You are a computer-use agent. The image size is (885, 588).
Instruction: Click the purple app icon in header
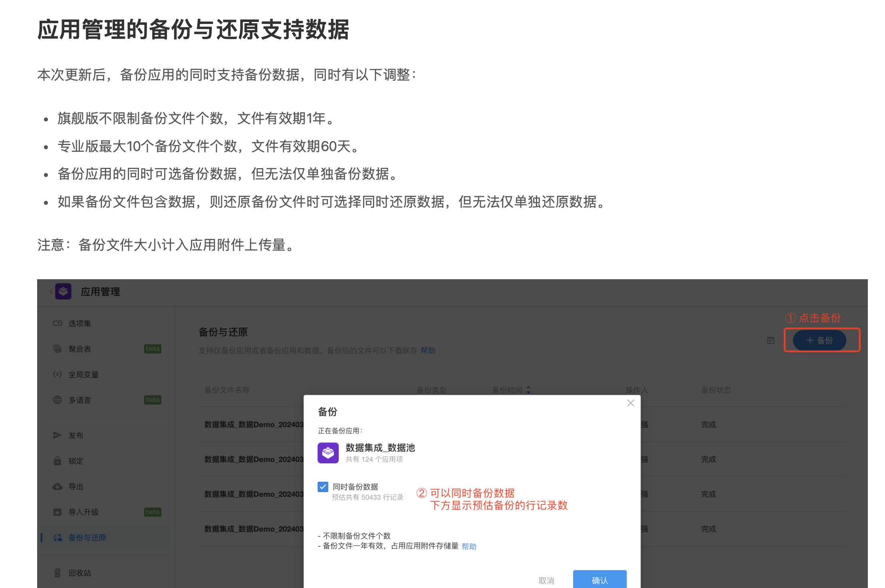pos(63,291)
